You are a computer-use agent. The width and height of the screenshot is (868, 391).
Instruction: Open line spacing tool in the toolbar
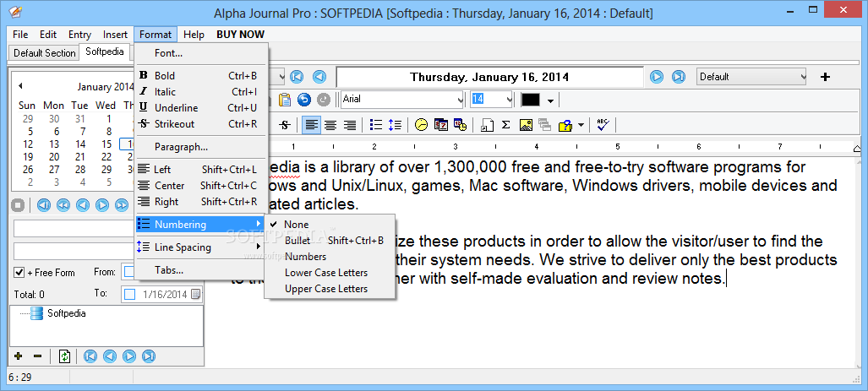point(395,125)
